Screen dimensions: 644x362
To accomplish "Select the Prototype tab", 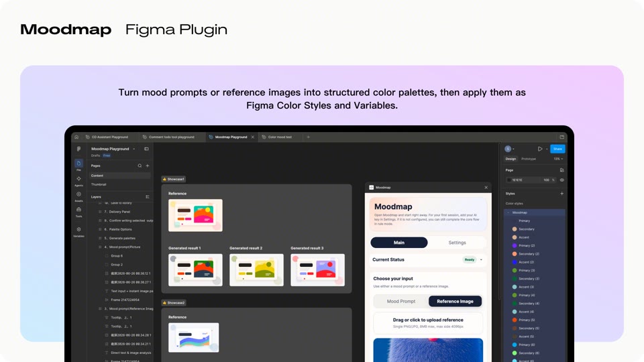I will [529, 159].
